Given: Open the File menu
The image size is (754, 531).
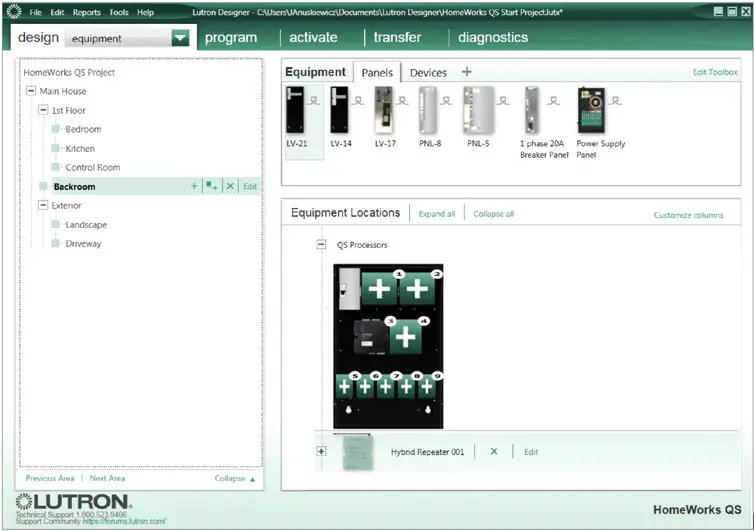Looking at the screenshot, I should 36,12.
